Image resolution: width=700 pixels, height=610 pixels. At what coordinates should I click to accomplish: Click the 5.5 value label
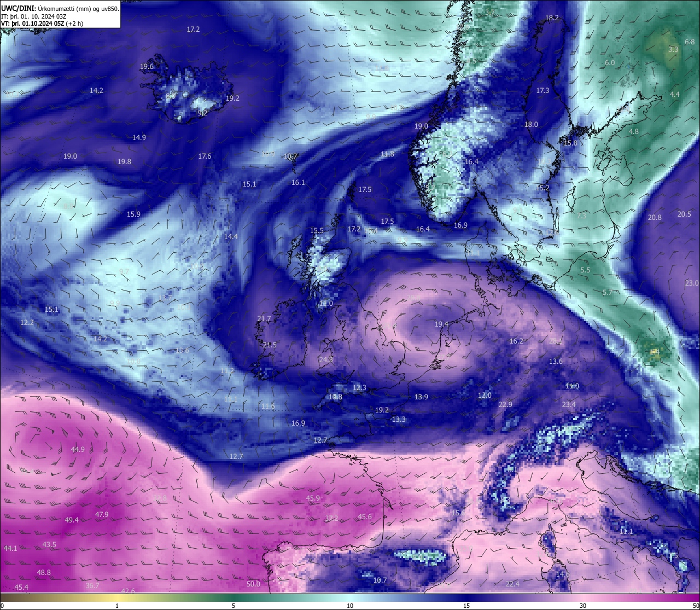pos(585,270)
